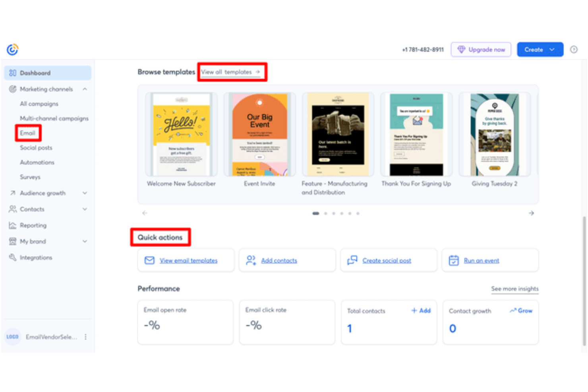Click the My brand sidebar icon
Image resolution: width=588 pixels, height=392 pixels.
(12, 241)
